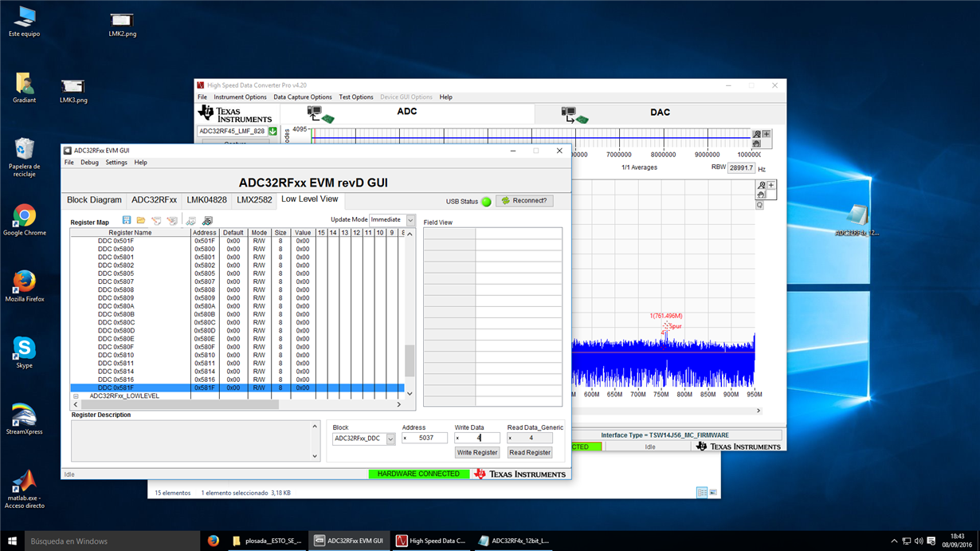Select the LMK2.png desktop file
The image size is (980, 551).
pos(122,23)
